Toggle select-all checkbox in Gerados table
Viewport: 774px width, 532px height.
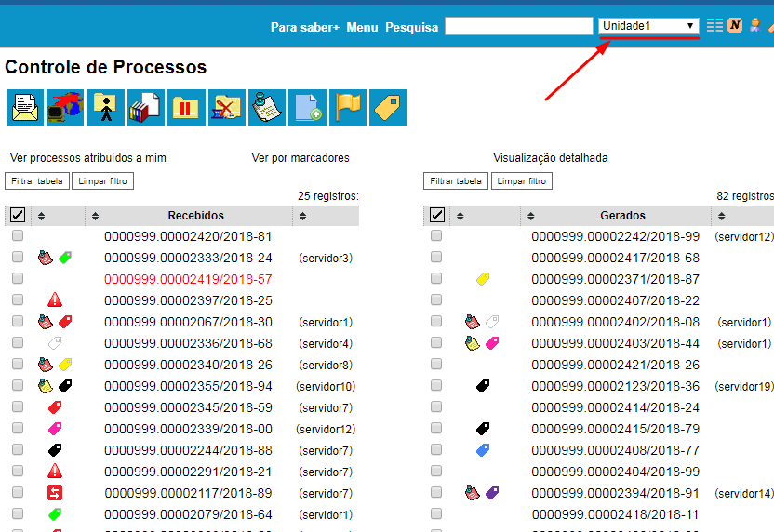(436, 216)
